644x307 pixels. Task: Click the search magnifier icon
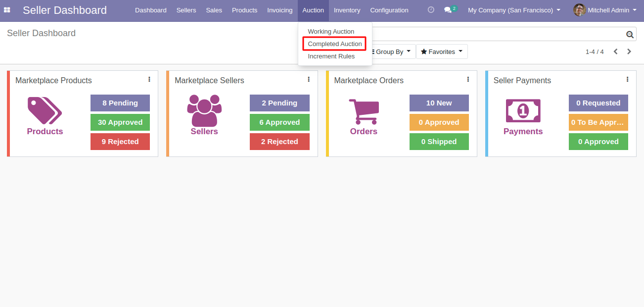point(630,34)
